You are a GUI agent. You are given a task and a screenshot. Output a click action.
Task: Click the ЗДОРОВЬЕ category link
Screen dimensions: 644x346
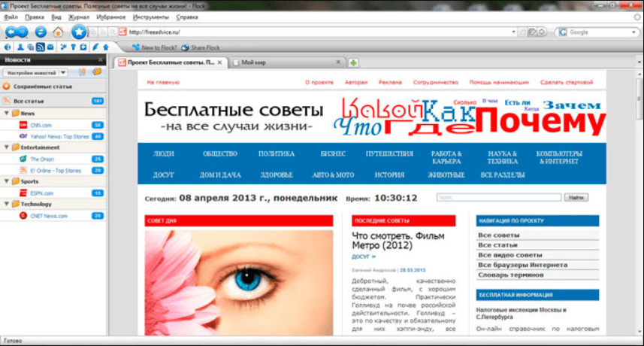(x=277, y=175)
